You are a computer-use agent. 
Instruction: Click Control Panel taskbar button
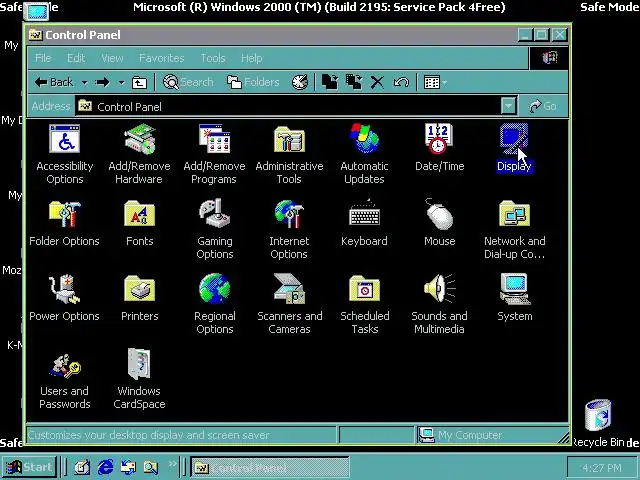pos(270,468)
